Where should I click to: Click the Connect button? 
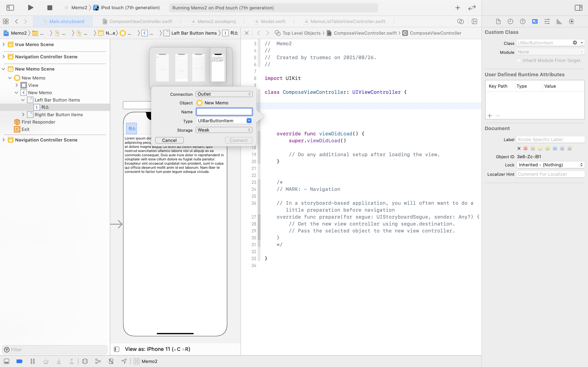(238, 140)
